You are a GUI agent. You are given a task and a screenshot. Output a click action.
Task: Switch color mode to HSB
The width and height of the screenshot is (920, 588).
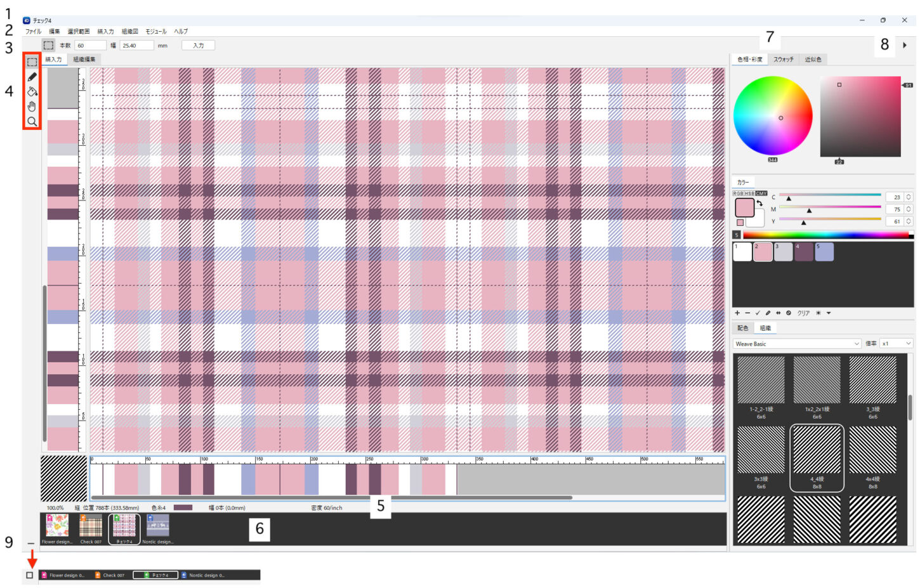[x=749, y=193]
